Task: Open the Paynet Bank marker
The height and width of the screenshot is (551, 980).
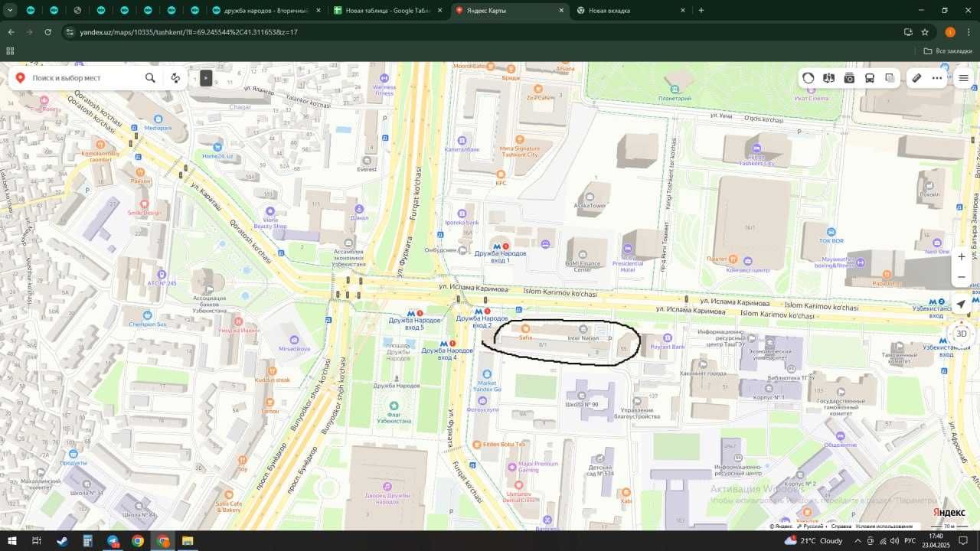Action: point(668,337)
